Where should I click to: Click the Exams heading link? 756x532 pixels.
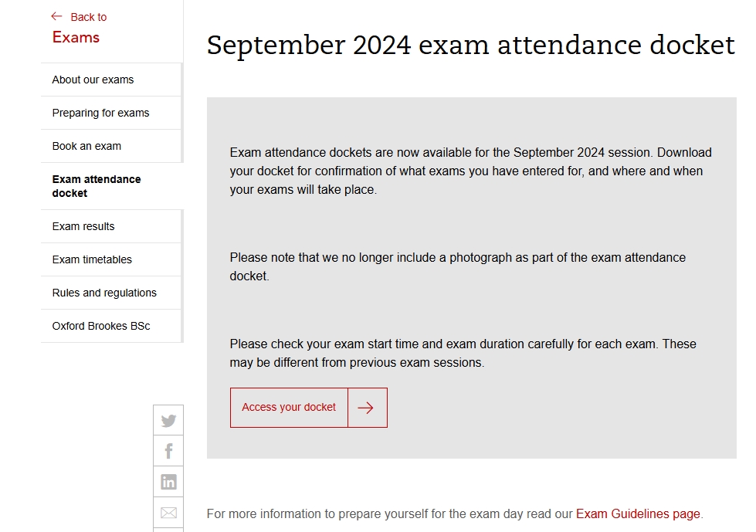76,37
